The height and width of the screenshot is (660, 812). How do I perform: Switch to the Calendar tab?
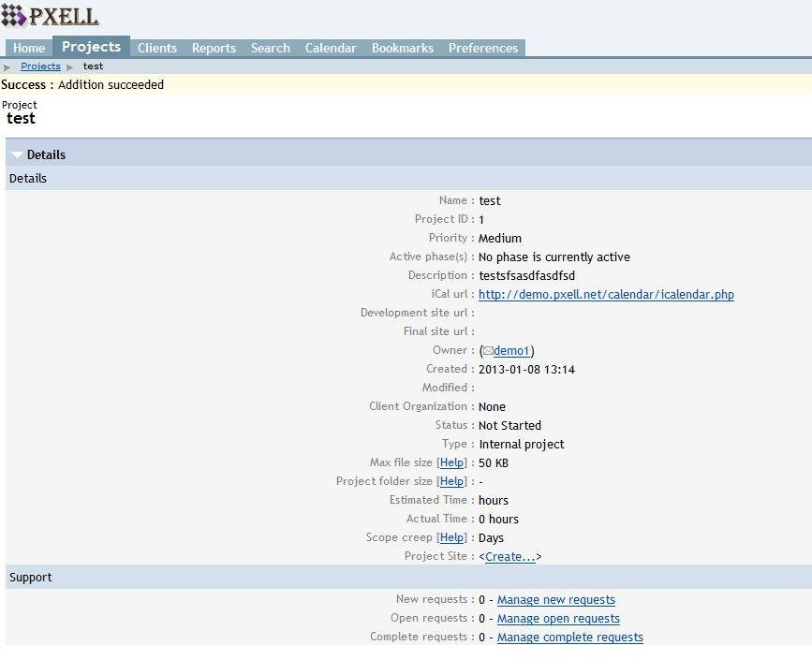point(331,48)
